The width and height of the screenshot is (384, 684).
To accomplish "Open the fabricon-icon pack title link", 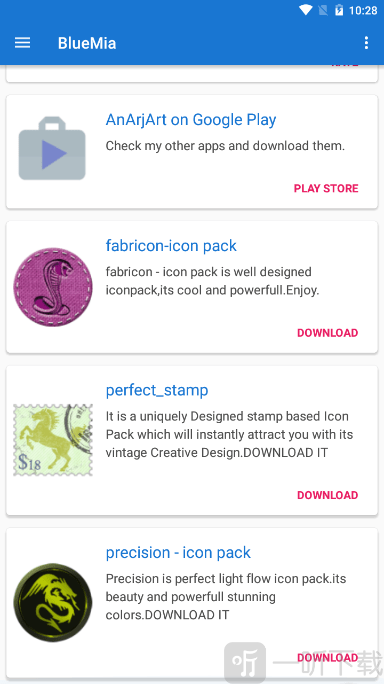I will (x=171, y=246).
